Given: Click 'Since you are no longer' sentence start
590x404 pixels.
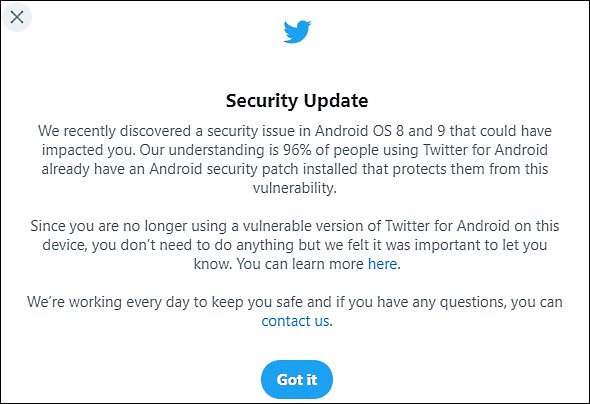Looking at the screenshot, I should pos(109,226).
